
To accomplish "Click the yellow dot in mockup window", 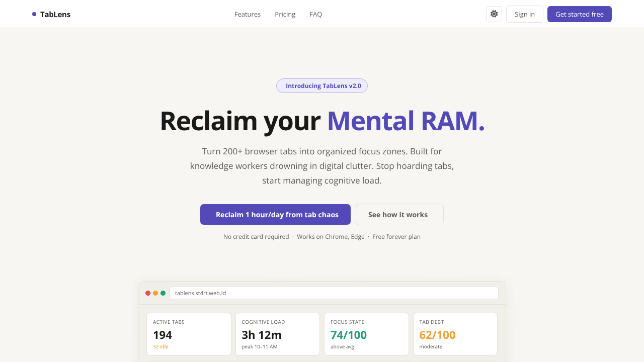I will click(x=155, y=293).
